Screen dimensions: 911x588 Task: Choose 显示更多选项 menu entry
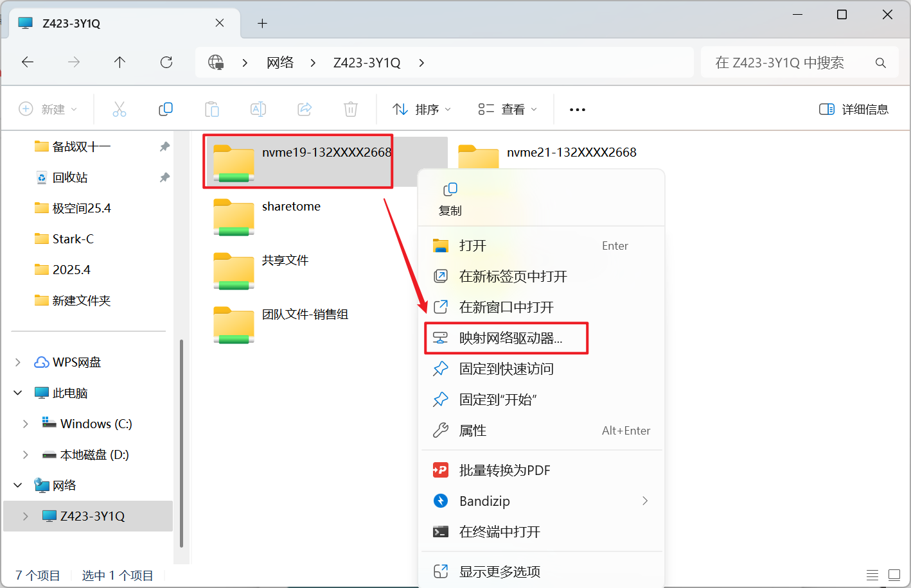(542, 572)
